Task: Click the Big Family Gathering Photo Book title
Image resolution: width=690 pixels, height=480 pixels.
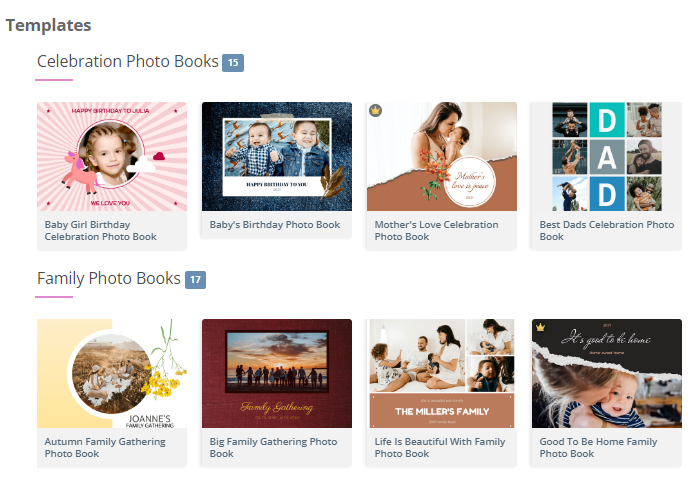Action: (x=274, y=448)
